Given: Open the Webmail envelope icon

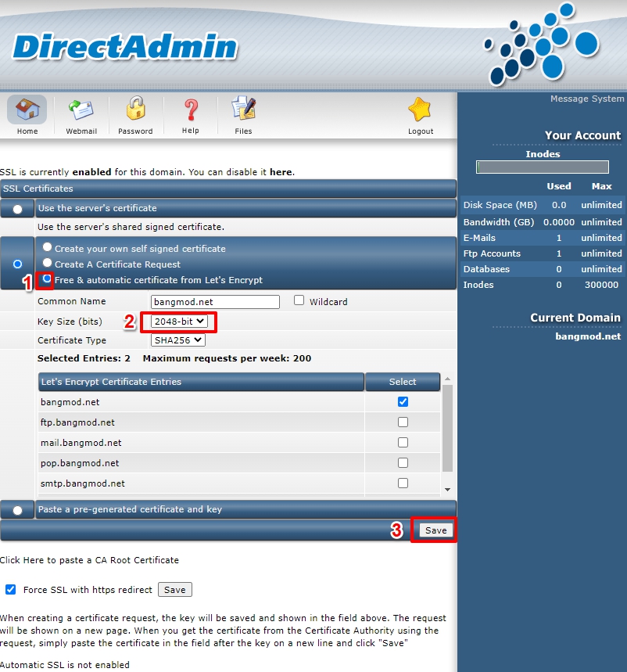Looking at the screenshot, I should click(81, 110).
